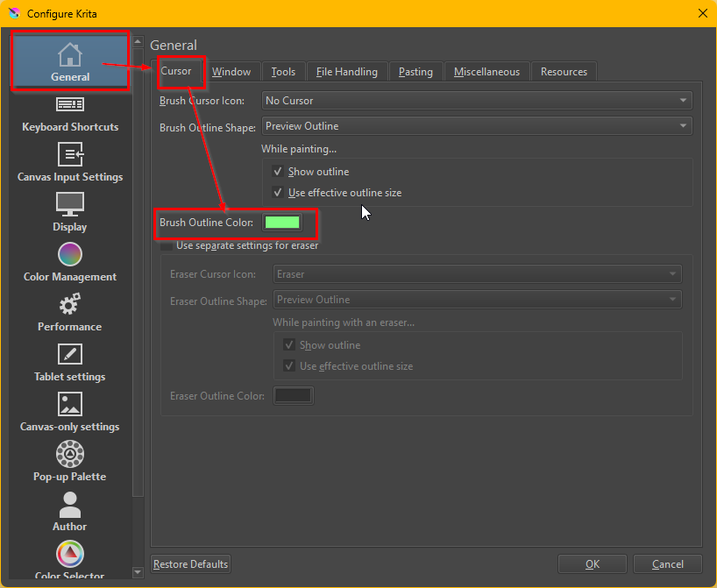Open Tablet settings page
The width and height of the screenshot is (717, 588).
70,362
